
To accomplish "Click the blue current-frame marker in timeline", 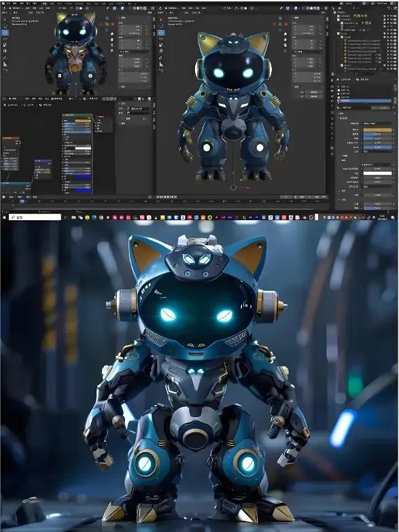I will (x=22, y=201).
